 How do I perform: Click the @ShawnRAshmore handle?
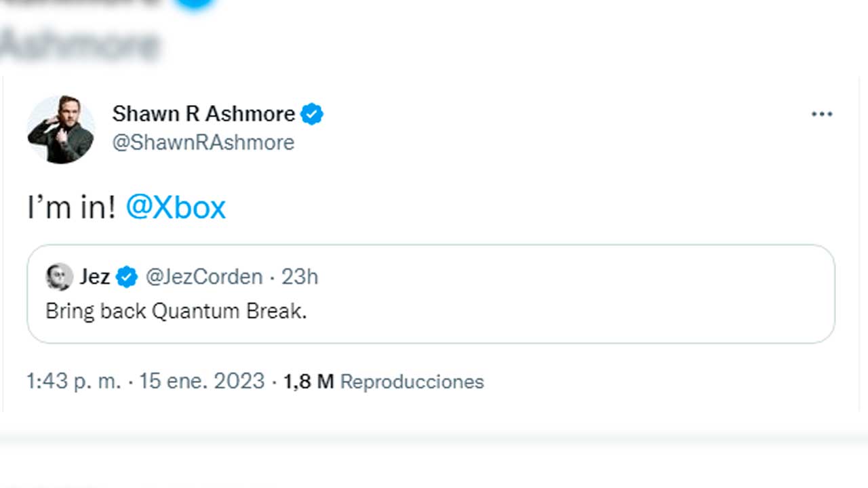coord(203,143)
